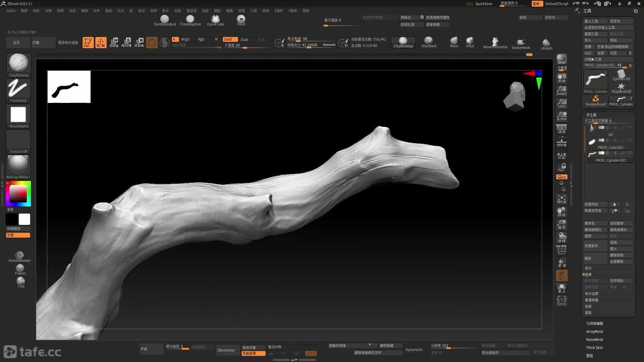Image resolution: width=644 pixels, height=362 pixels.
Task: Open the Tool menu in menu bar
Action: 253,11
